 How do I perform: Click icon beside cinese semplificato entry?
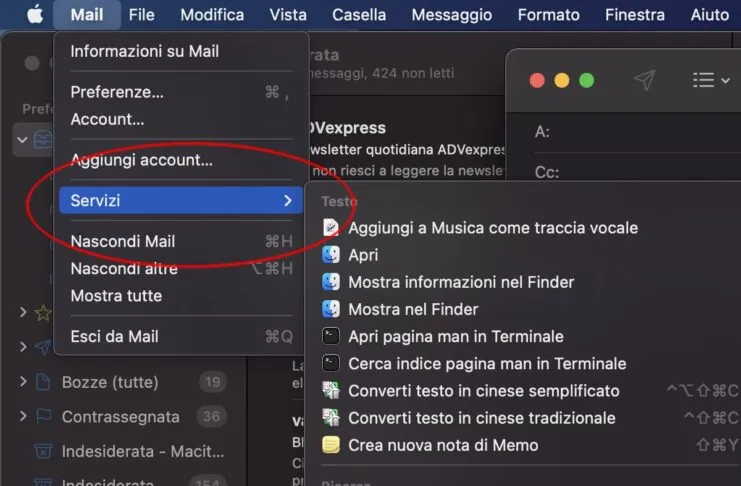331,391
